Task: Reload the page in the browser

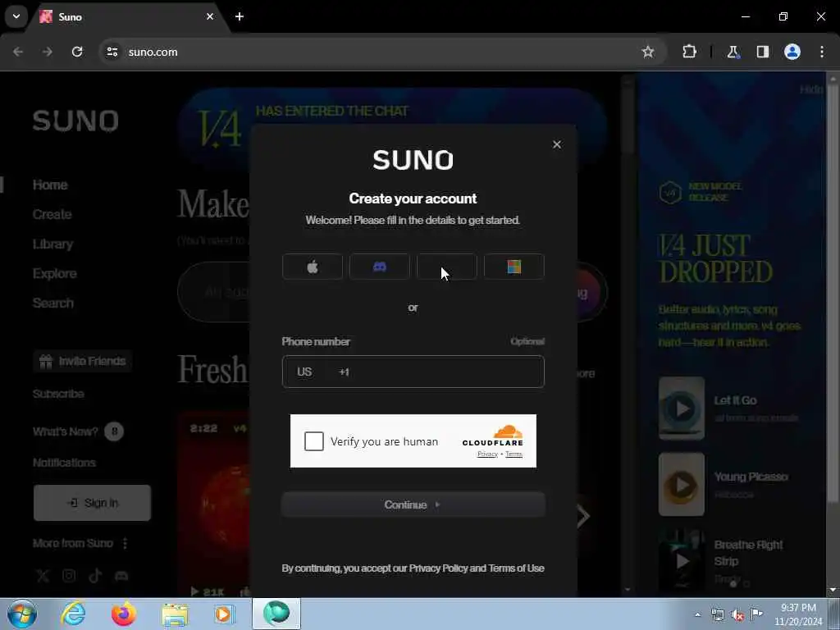Action: 77,52
